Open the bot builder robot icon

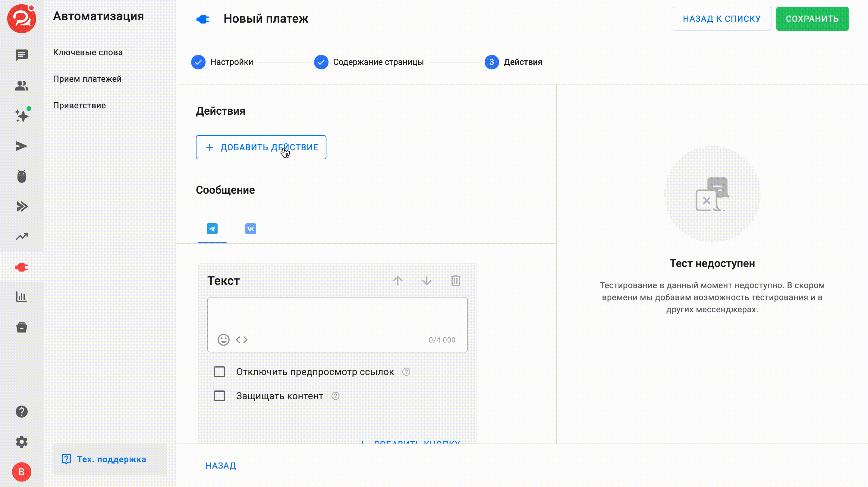pyautogui.click(x=22, y=177)
